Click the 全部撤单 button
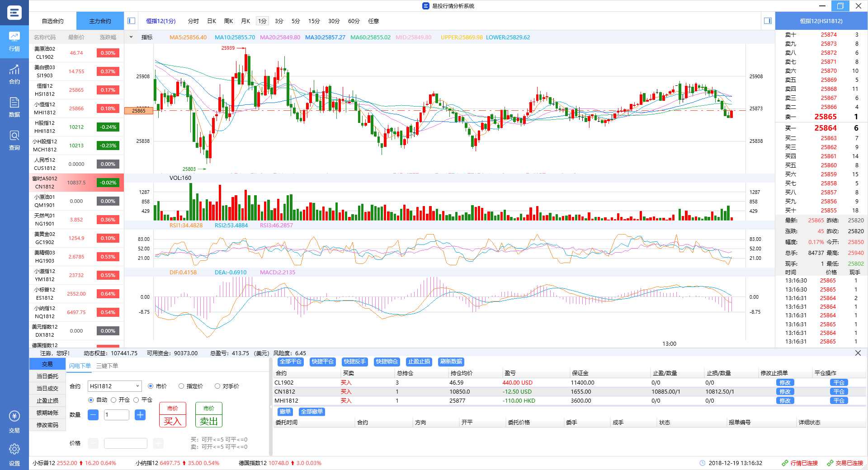Viewport: 868px width, 470px height. 312,412
